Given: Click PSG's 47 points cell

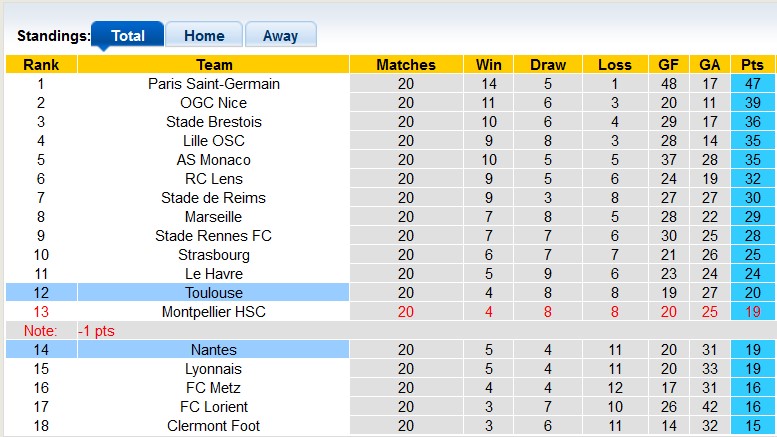Looking at the screenshot, I should pyautogui.click(x=752, y=84).
